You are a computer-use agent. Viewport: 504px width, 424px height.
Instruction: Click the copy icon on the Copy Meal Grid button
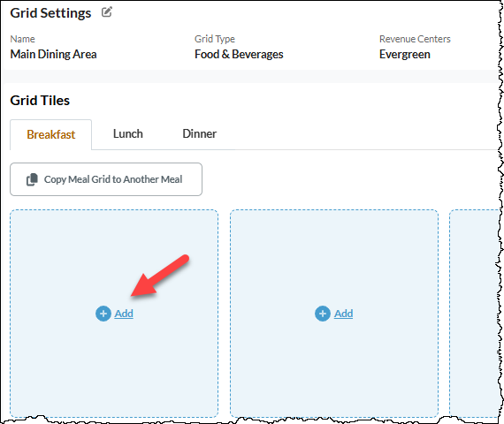32,179
